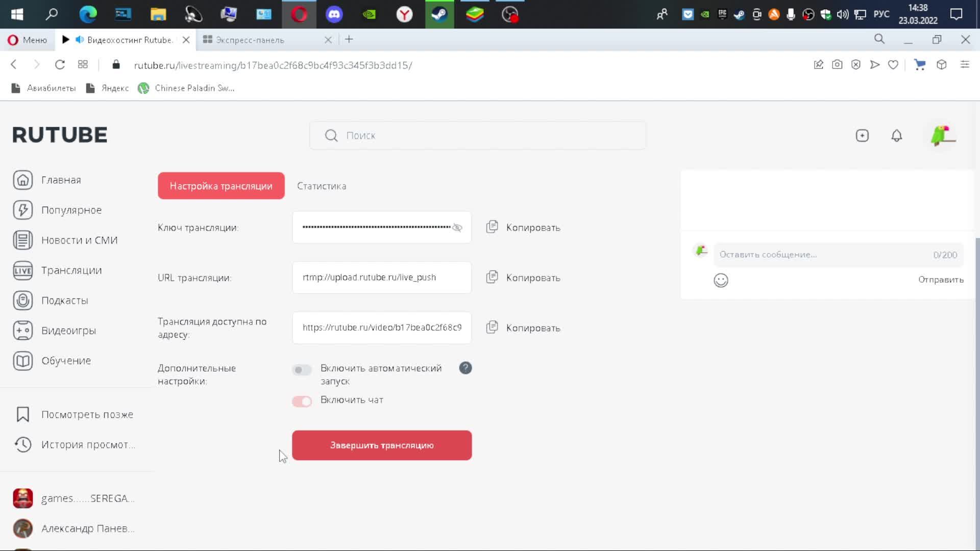
Task: Open Opera shopping cart icon
Action: click(920, 65)
